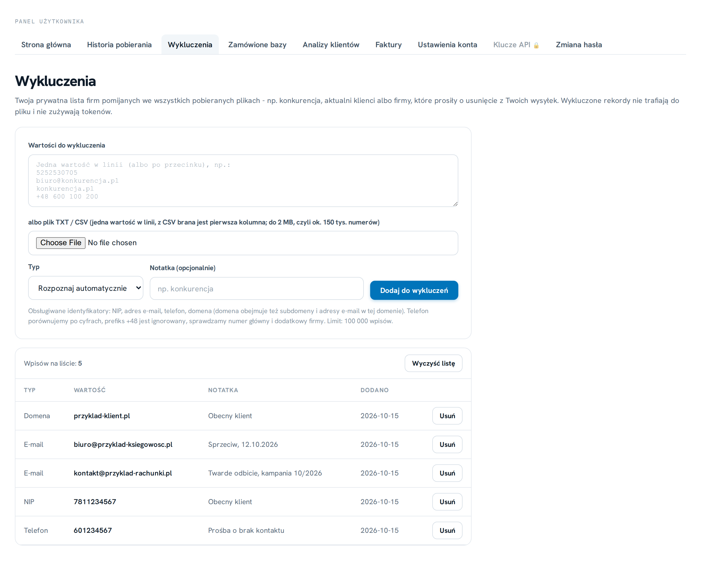Click the PANEL UŻYTKOWNIKA heading
701x588 pixels.
pyautogui.click(x=49, y=21)
